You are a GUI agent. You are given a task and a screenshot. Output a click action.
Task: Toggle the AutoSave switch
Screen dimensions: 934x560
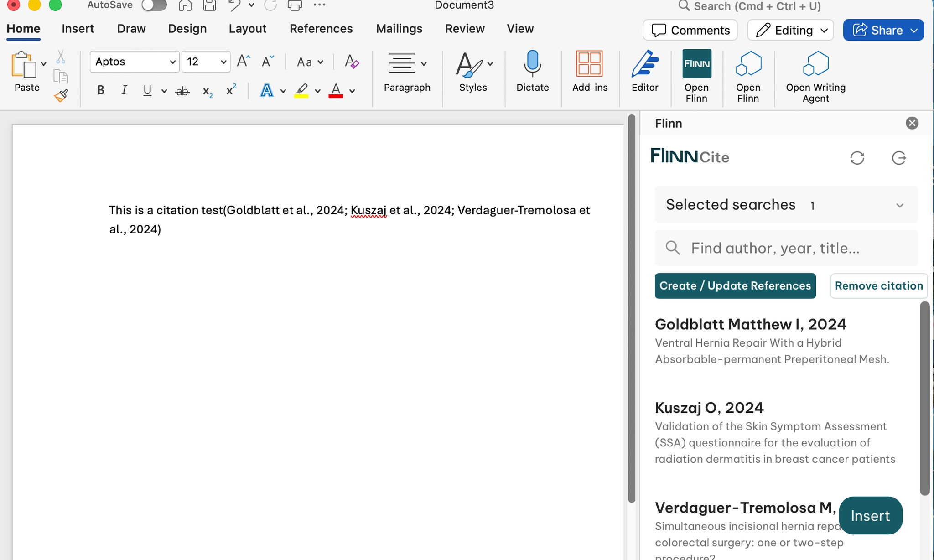(x=154, y=5)
